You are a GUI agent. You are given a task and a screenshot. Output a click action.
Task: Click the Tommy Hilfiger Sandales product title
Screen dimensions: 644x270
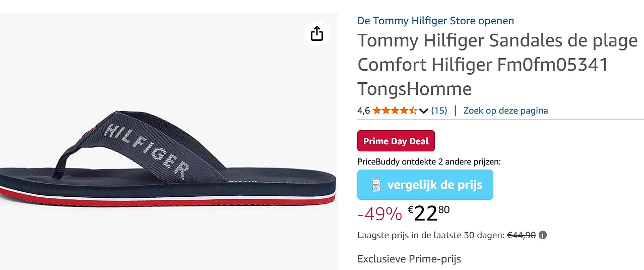(497, 65)
